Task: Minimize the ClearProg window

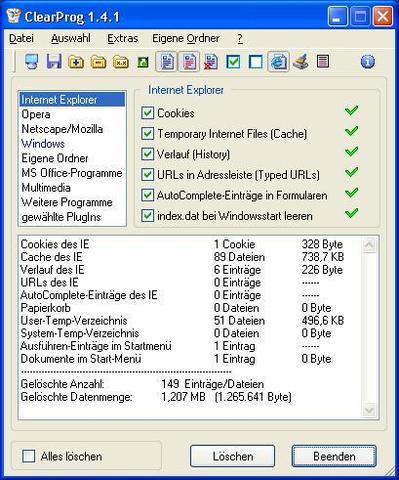Action: [337, 17]
